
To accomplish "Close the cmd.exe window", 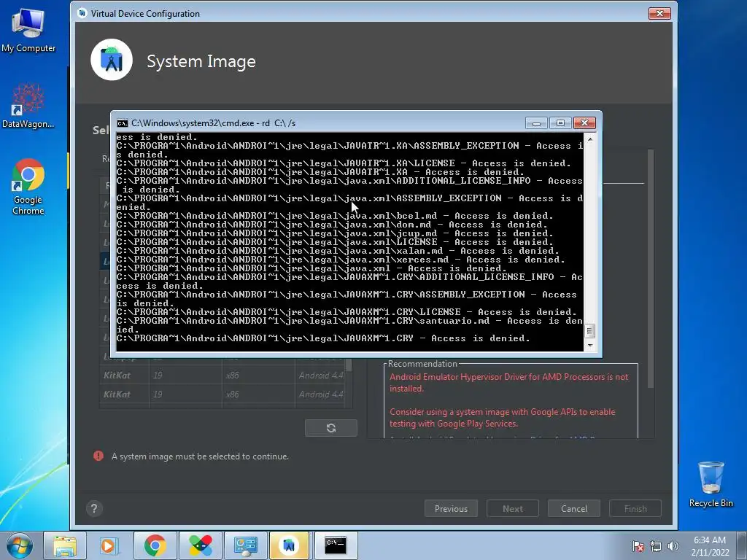I will 584,123.
